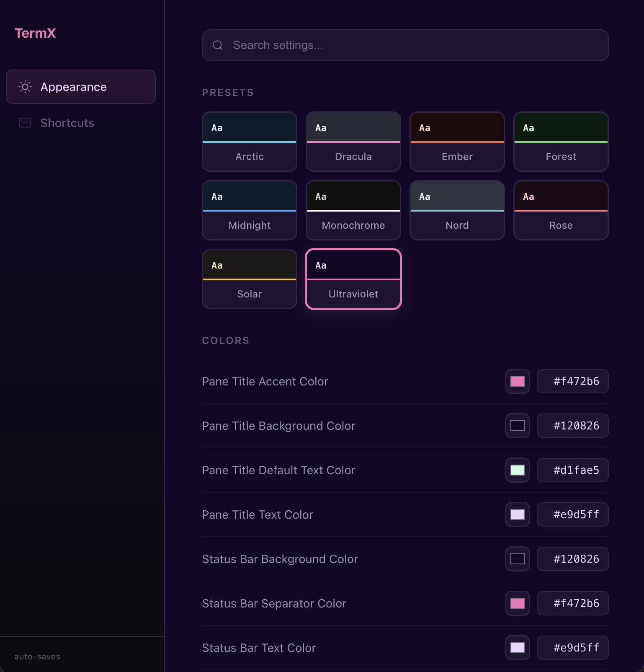Open the Pane Title Background Color swatch

(x=518, y=426)
